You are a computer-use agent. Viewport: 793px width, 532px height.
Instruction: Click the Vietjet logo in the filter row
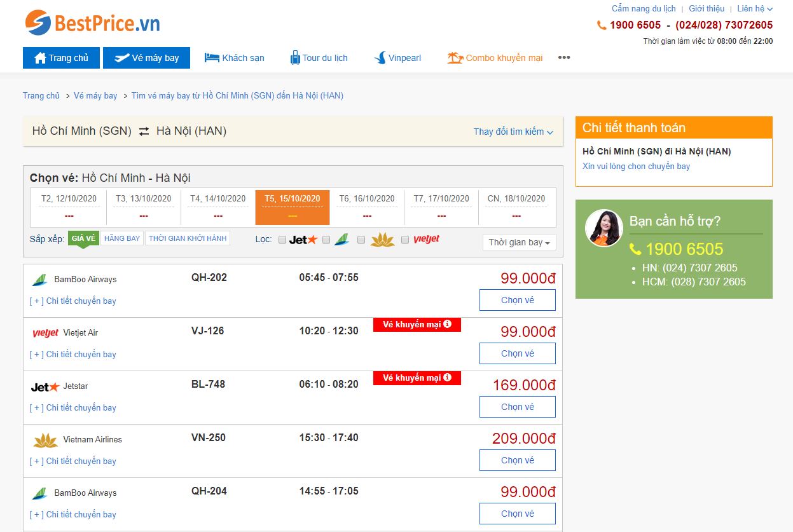426,240
